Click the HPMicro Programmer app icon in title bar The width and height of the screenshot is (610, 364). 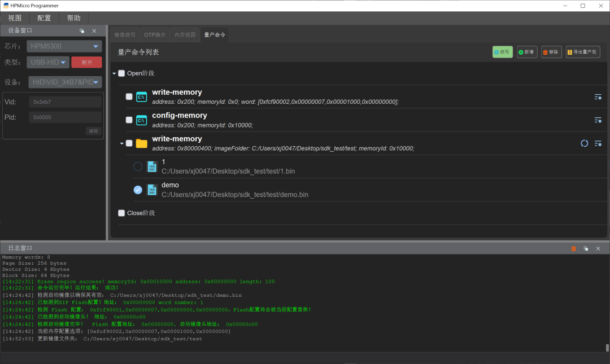pyautogui.click(x=6, y=6)
